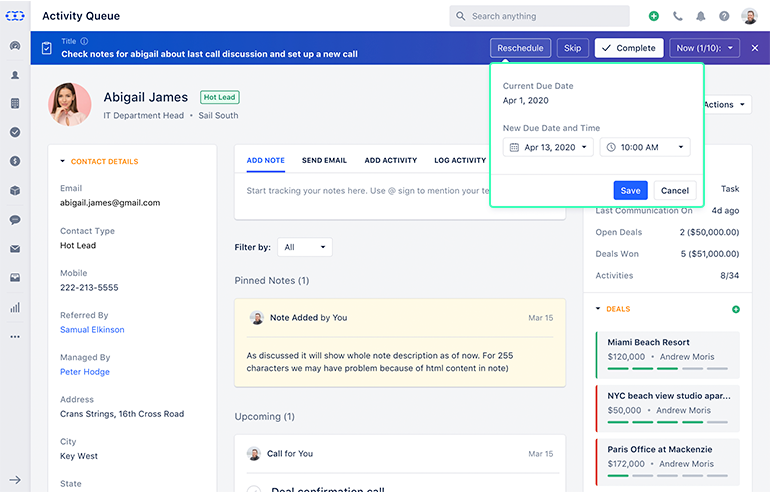
Task: Open Contacts from the sidebar person icon
Action: [15, 75]
